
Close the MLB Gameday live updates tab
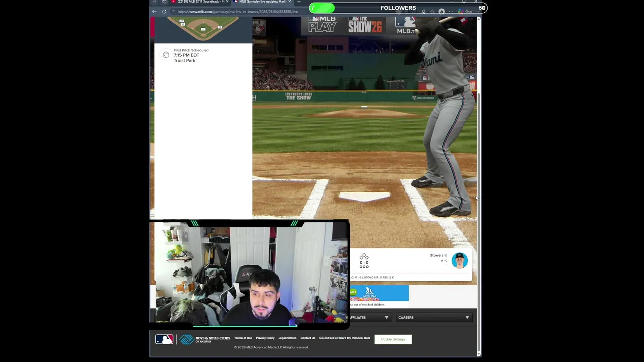(290, 2)
